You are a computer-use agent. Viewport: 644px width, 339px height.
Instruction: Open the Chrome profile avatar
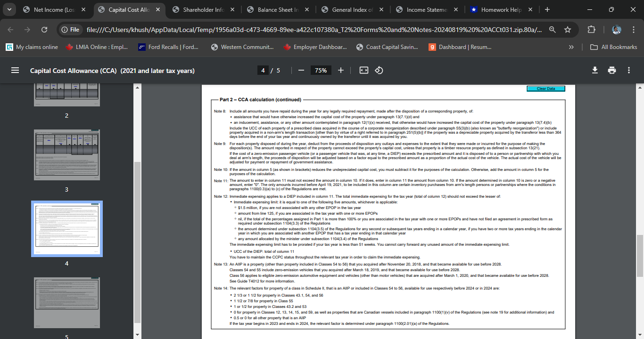617,30
